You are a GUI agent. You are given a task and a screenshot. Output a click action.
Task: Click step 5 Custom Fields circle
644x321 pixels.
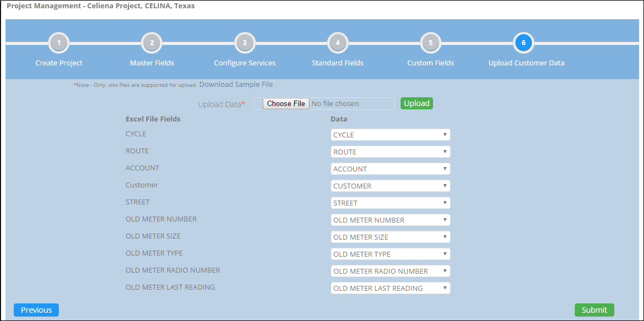click(x=430, y=42)
